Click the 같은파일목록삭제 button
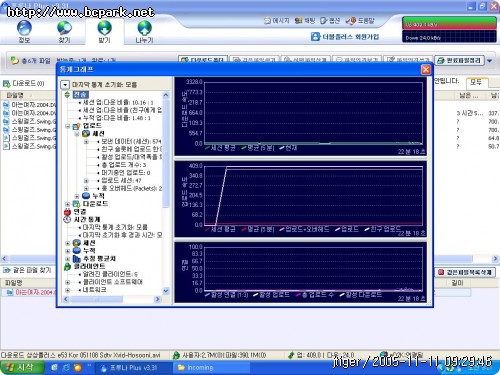Viewport: 500px width, 375px height. 466,272
